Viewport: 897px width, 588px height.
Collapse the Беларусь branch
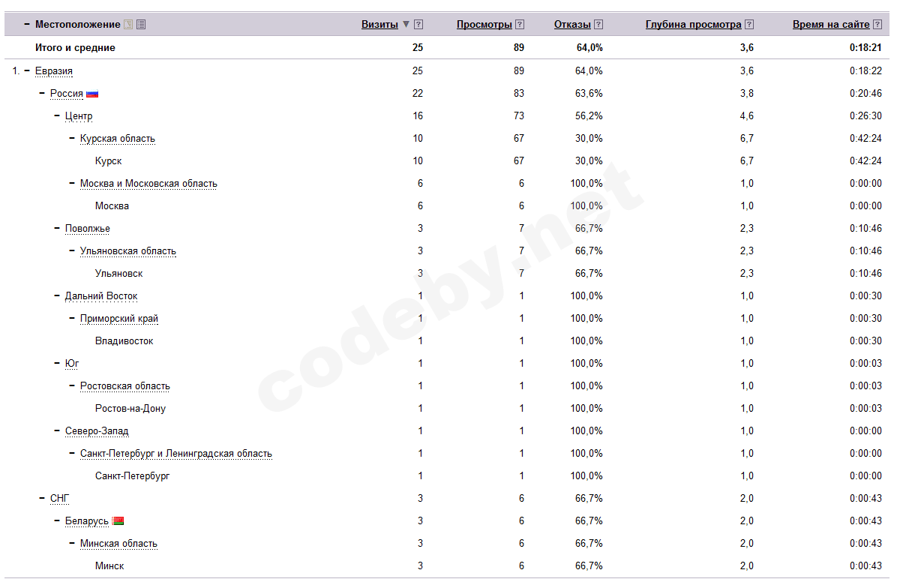[x=57, y=520]
